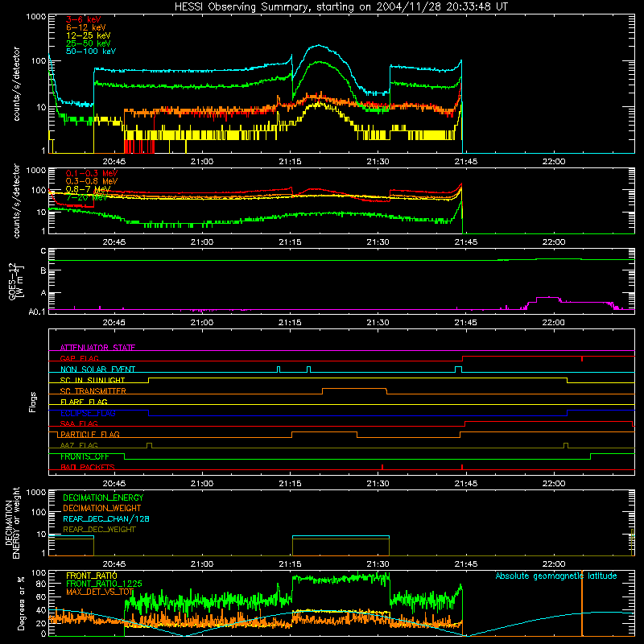This screenshot has width=644, height=644.
Task: Click the cyan 50-100 keV curve peak
Action: 318,45
